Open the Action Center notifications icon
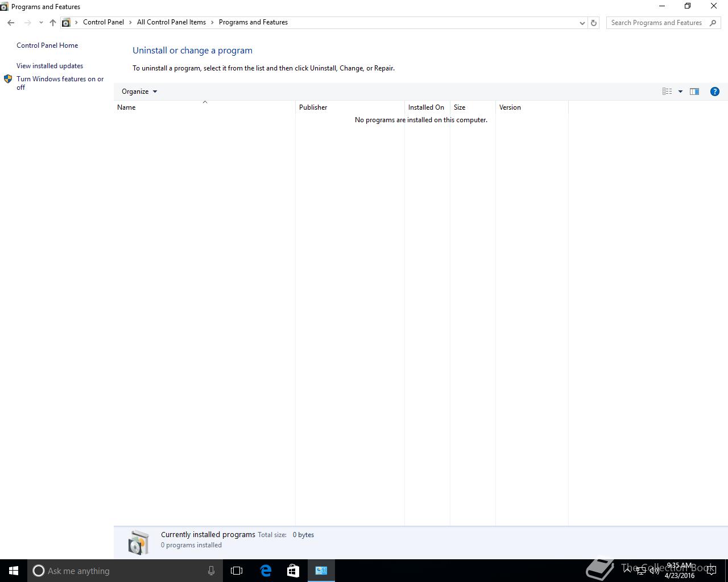The image size is (728, 582). (712, 571)
